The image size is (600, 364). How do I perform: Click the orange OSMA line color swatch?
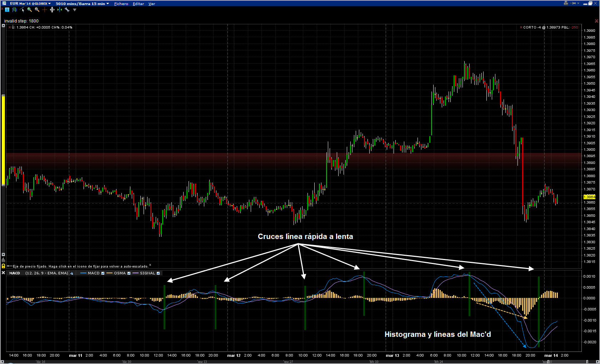110,273
